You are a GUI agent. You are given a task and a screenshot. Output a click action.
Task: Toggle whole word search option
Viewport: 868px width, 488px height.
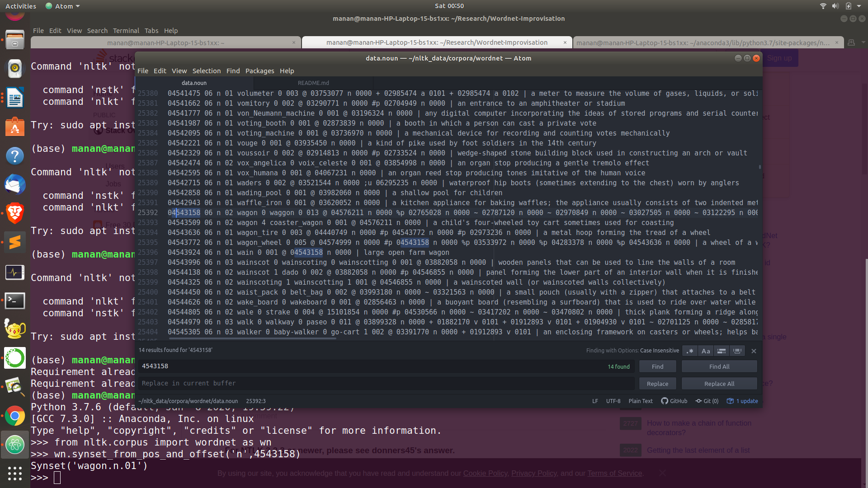coord(737,351)
